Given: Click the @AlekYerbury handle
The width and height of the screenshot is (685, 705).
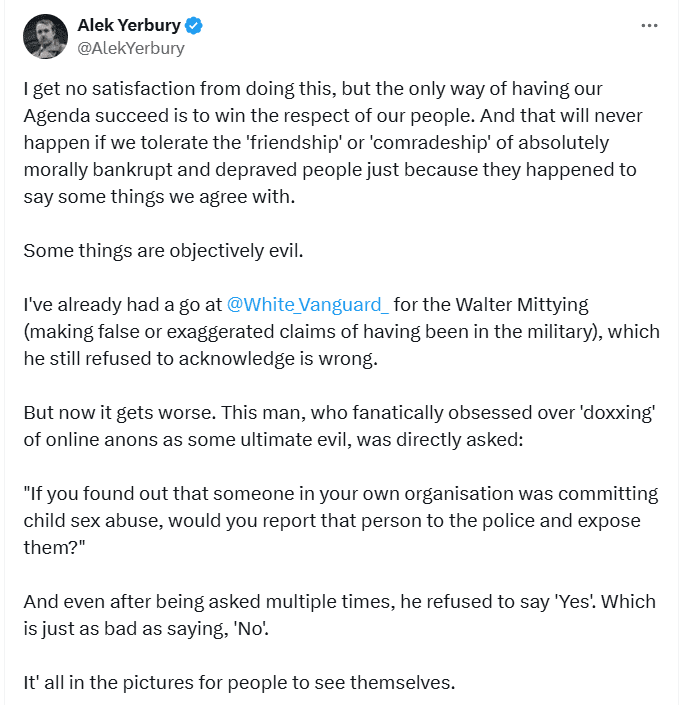Looking at the screenshot, I should [x=130, y=47].
